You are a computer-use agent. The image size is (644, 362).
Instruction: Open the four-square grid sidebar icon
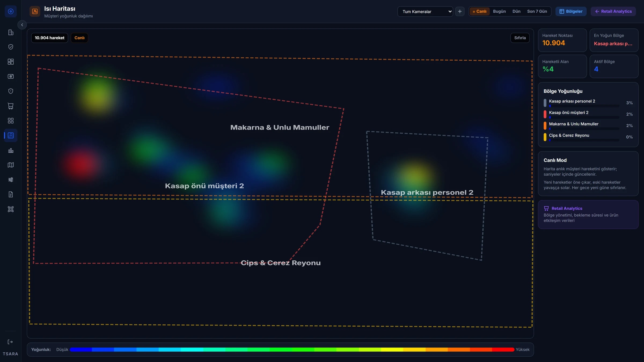(x=11, y=121)
